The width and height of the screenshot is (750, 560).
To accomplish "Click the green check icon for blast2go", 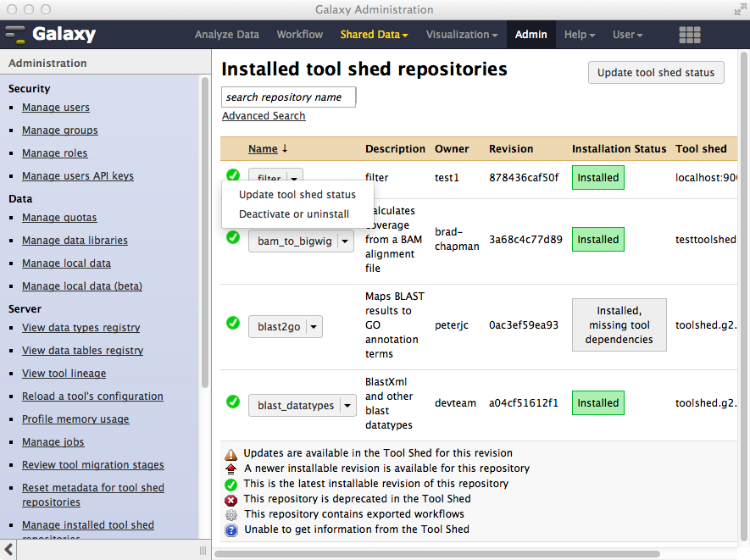I will (x=233, y=323).
